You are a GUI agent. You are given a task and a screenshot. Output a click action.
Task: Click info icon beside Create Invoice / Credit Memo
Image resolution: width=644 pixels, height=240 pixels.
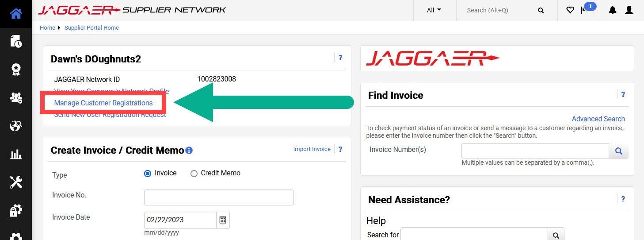pos(189,151)
